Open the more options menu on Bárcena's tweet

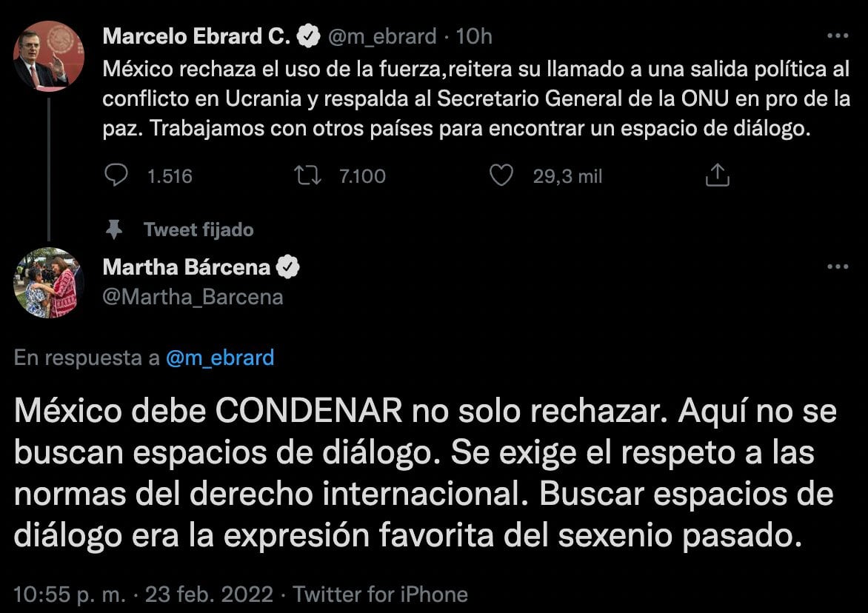point(838,267)
